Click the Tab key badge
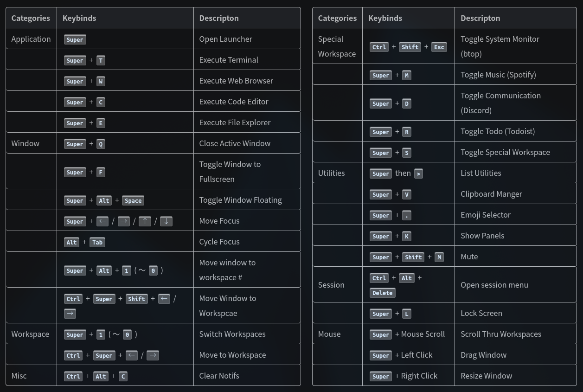 (97, 242)
